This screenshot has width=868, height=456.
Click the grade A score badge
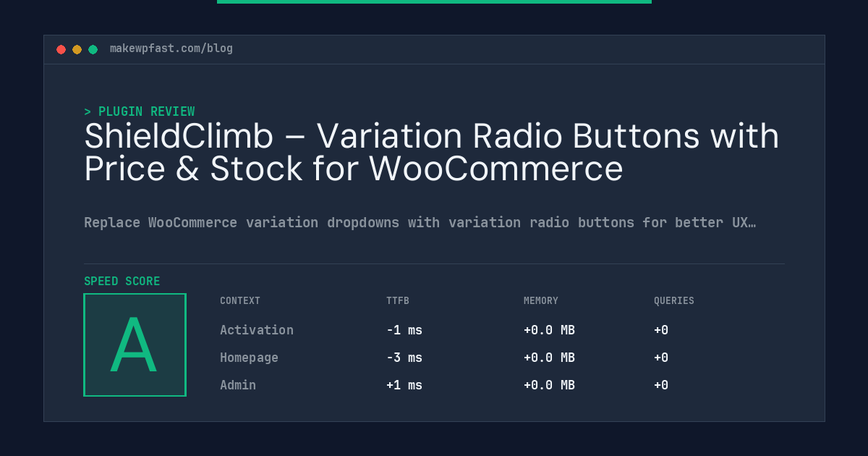[135, 345]
